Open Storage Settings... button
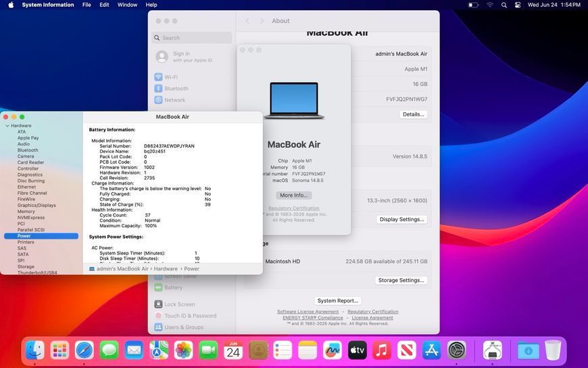The height and width of the screenshot is (368, 588). pyautogui.click(x=401, y=280)
